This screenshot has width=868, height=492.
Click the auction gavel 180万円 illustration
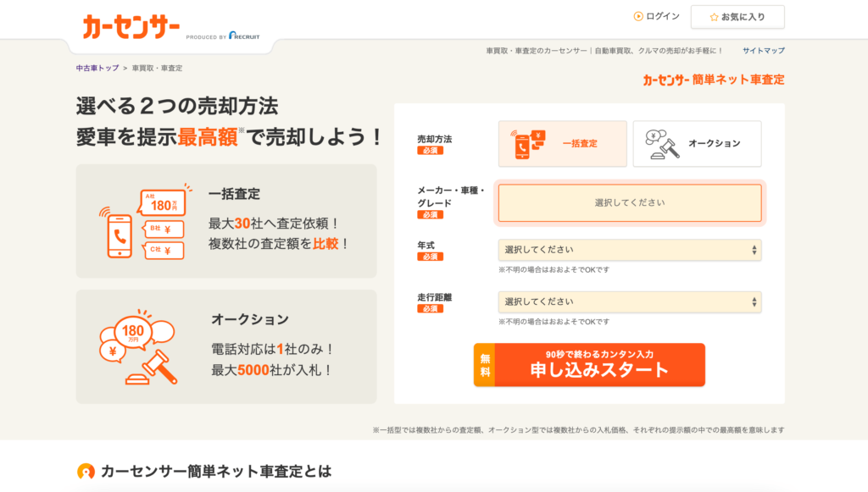pyautogui.click(x=137, y=347)
